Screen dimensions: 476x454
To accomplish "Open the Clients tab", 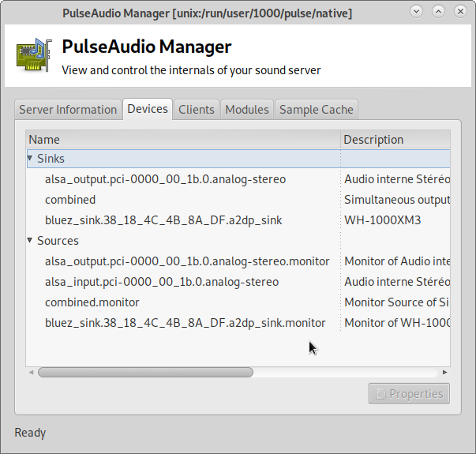I will click(x=197, y=110).
